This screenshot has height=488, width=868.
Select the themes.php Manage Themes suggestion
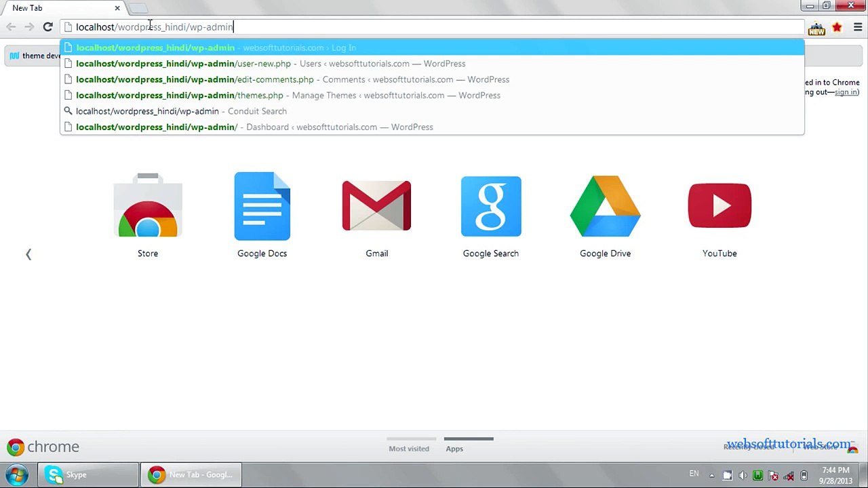pos(432,96)
